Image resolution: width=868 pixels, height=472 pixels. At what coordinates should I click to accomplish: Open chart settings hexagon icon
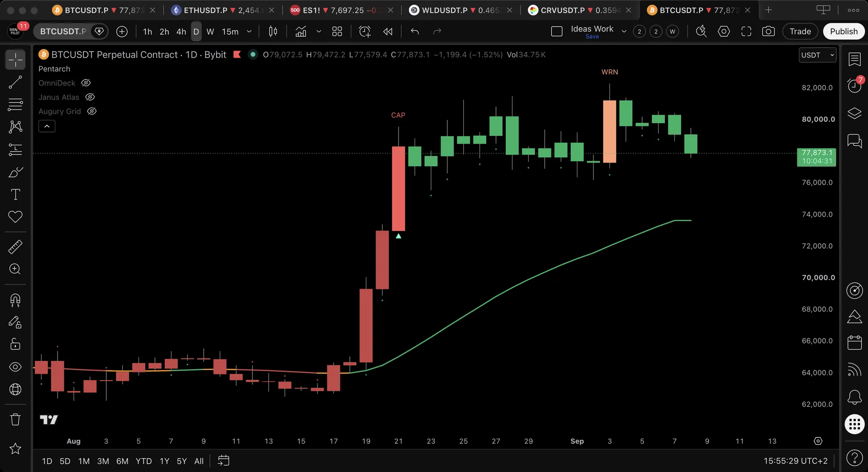[724, 31]
